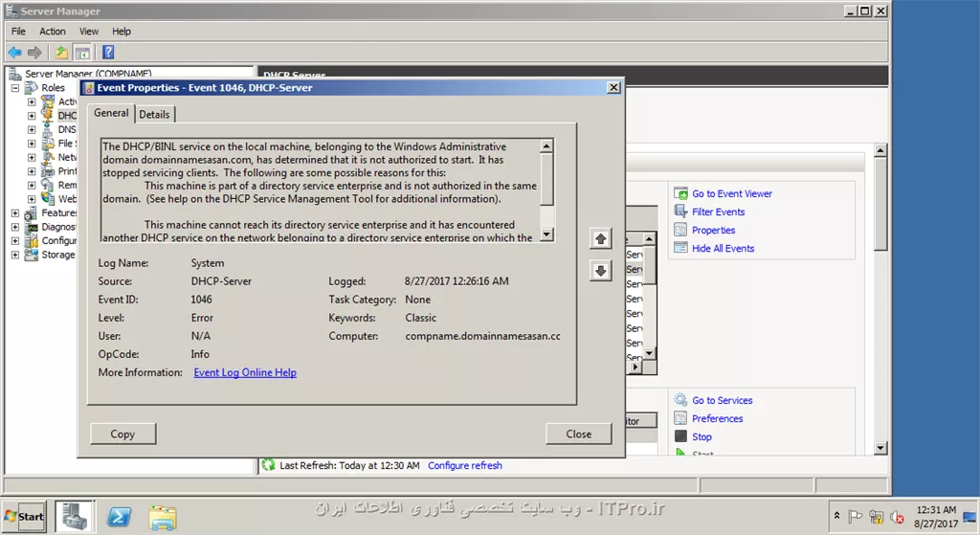
Task: Click the next event down arrow button
Action: pyautogui.click(x=601, y=271)
